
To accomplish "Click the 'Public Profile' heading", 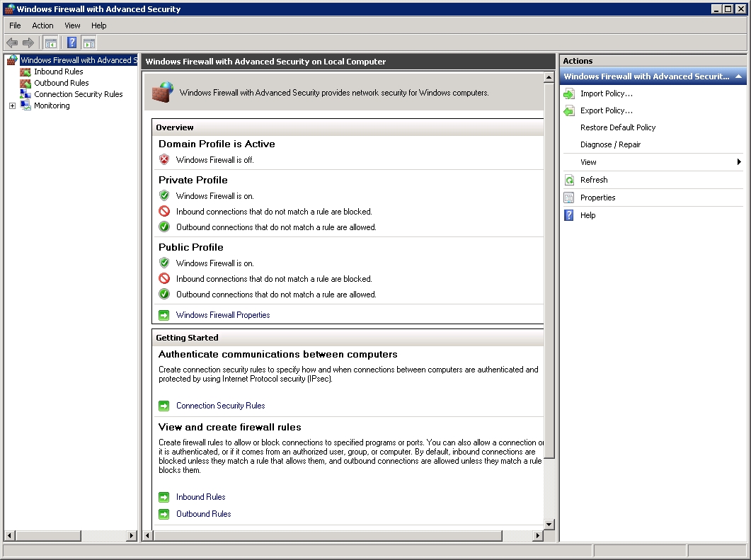I will click(x=190, y=246).
